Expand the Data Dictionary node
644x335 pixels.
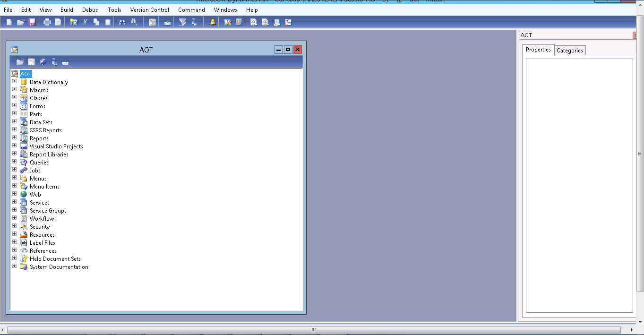14,82
